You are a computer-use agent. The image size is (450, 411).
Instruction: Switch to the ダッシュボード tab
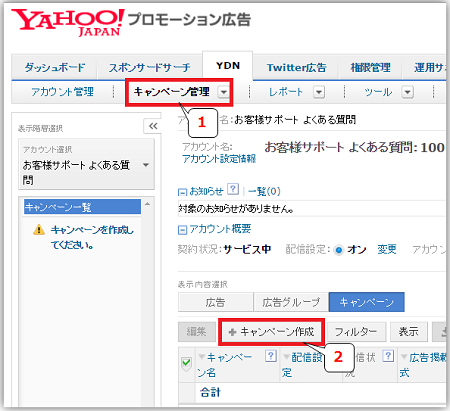55,68
